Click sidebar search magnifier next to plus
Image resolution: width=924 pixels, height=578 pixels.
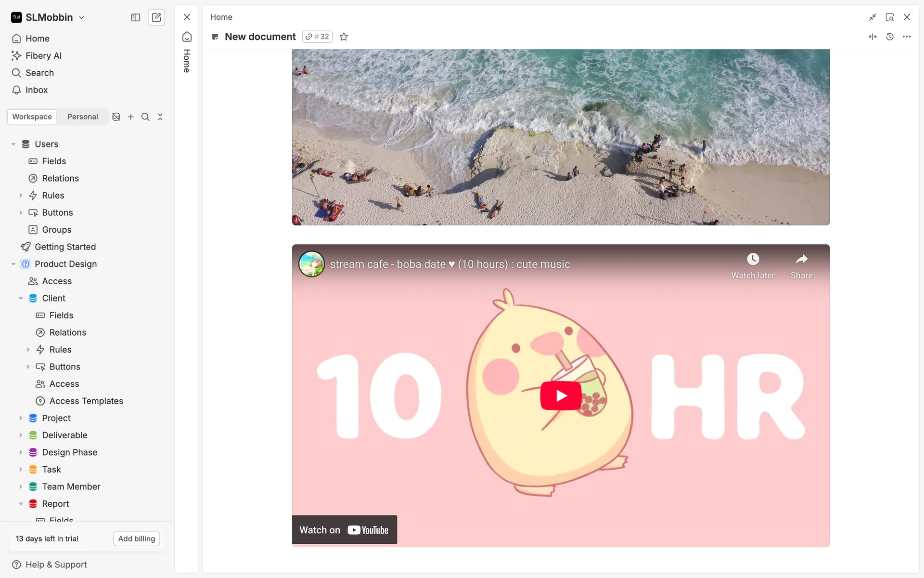[145, 117]
